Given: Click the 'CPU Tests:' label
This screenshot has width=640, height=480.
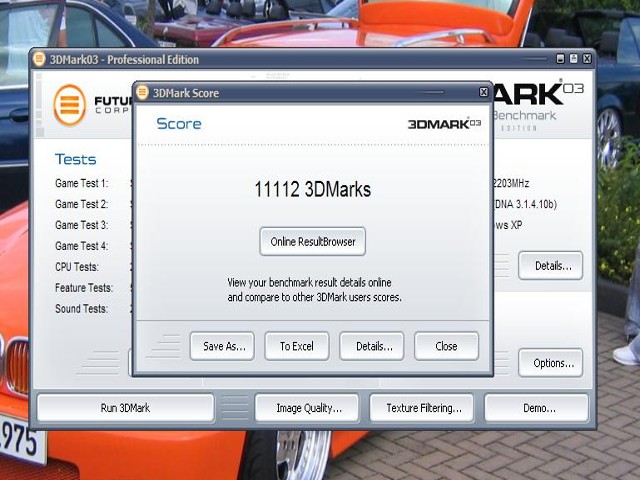Looking at the screenshot, I should tap(77, 267).
